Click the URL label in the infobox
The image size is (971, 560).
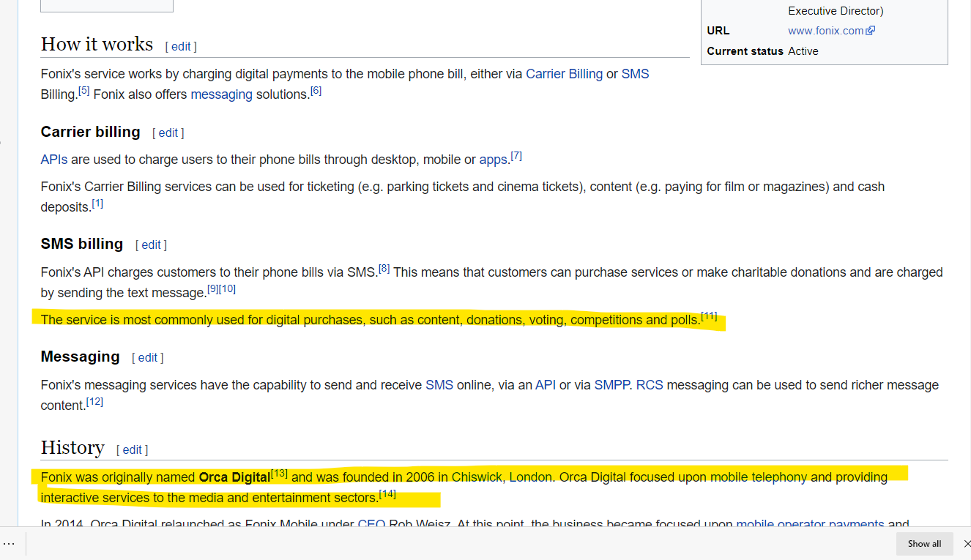718,31
